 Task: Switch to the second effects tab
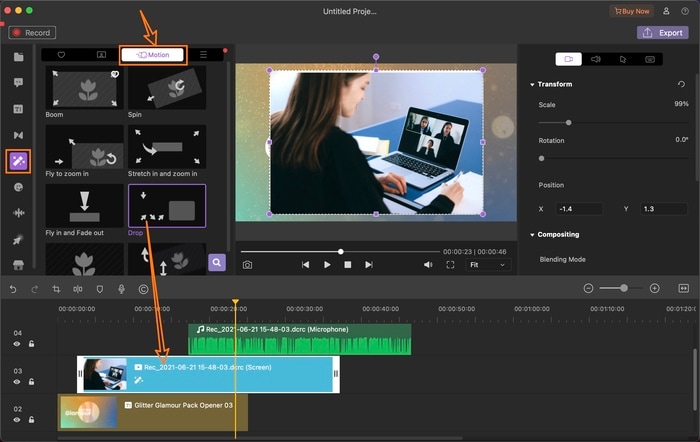101,55
